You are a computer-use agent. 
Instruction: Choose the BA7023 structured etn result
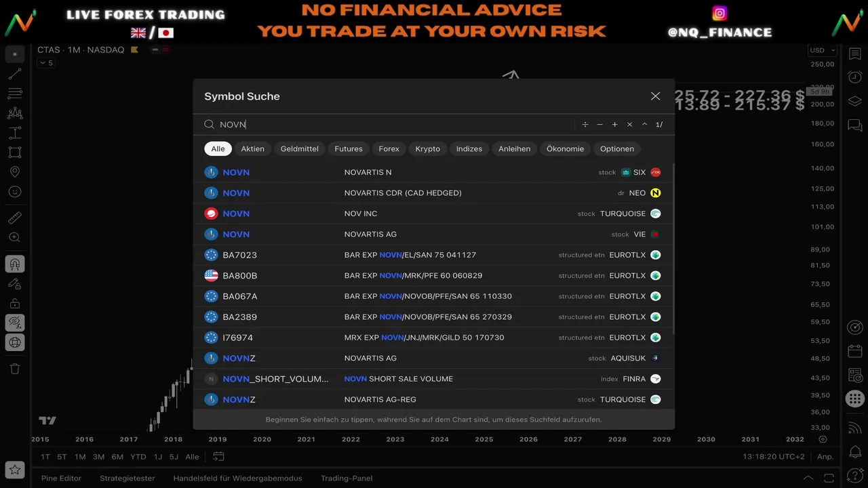tap(433, 255)
